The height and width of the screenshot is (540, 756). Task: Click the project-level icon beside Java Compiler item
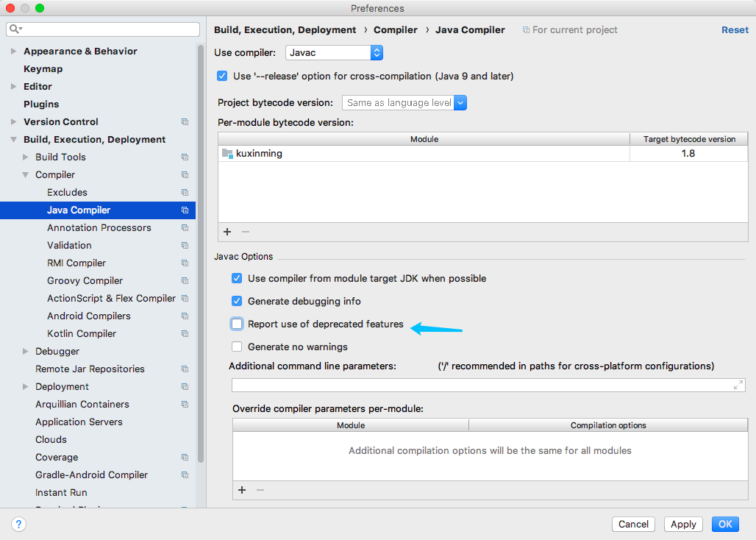[x=185, y=210]
